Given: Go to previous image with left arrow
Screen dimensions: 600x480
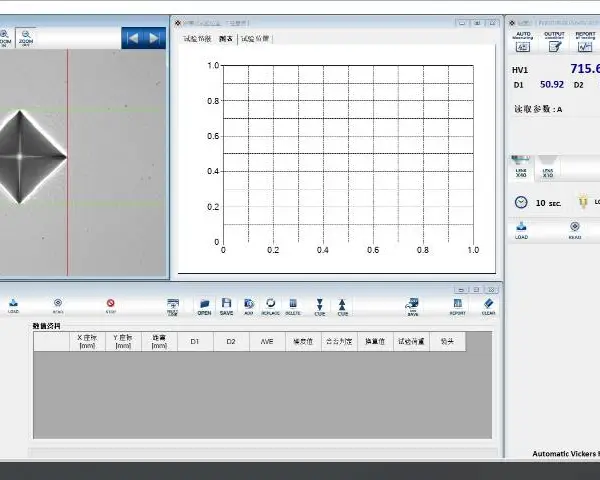Looking at the screenshot, I should [x=133, y=38].
